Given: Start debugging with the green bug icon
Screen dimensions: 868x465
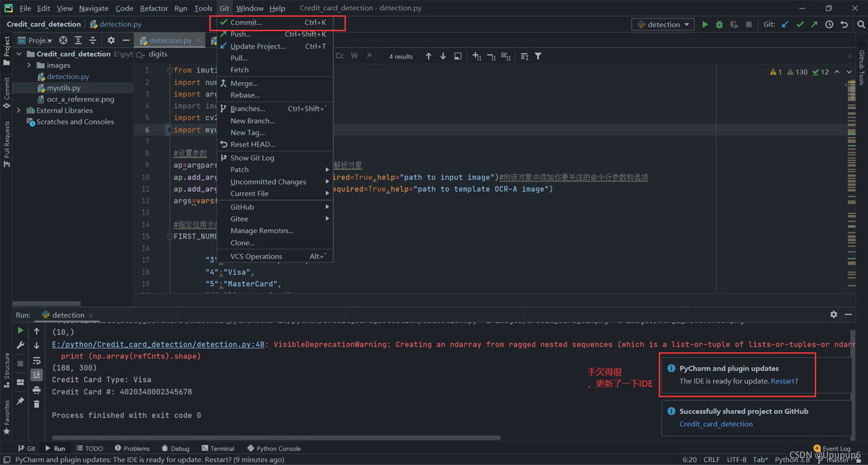Looking at the screenshot, I should (x=719, y=25).
